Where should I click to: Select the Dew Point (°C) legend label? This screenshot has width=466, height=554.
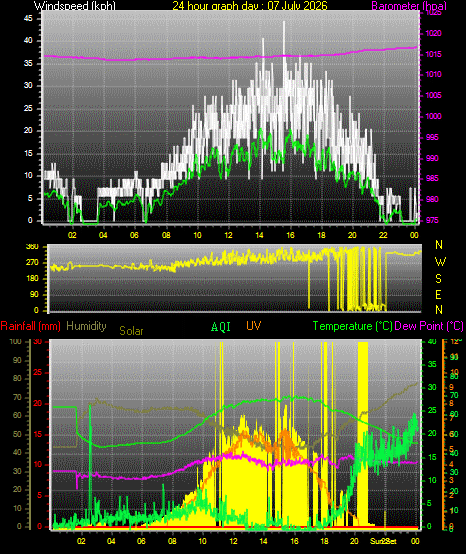click(429, 326)
